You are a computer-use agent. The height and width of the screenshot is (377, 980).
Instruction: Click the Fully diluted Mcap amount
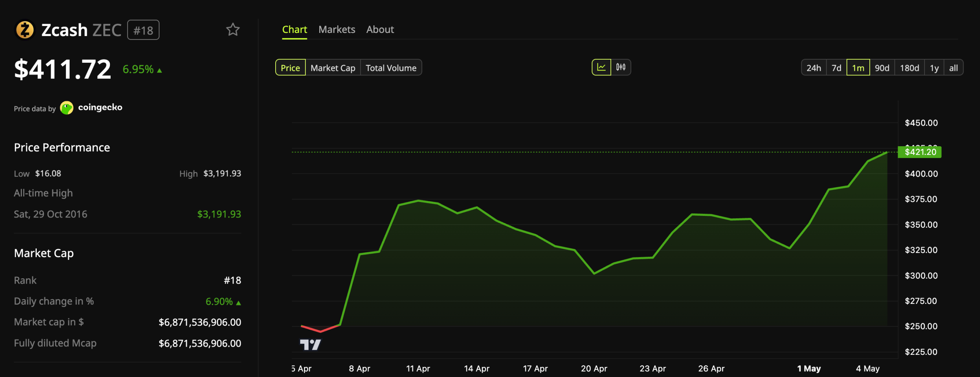click(200, 343)
